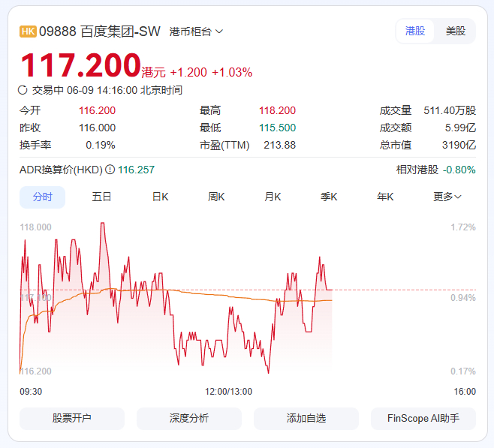Click the 09:30 time axis label
The width and height of the screenshot is (494, 448).
pos(31,392)
